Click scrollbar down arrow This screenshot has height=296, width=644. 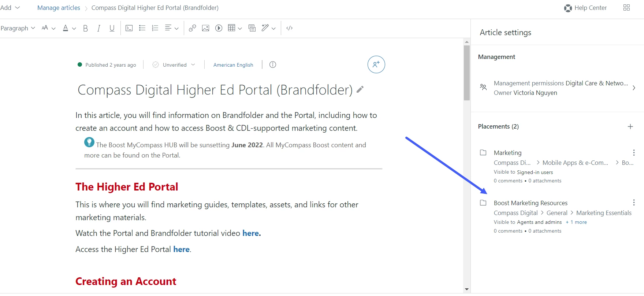(x=466, y=289)
